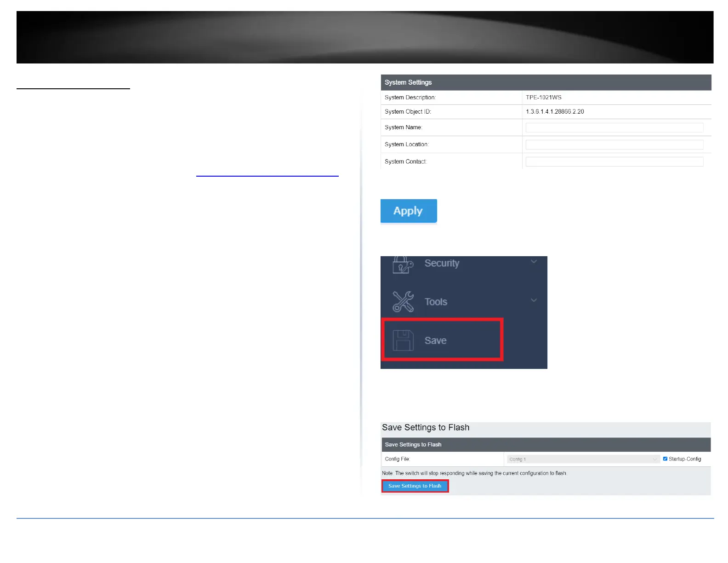Click the System Contact input field

(614, 161)
